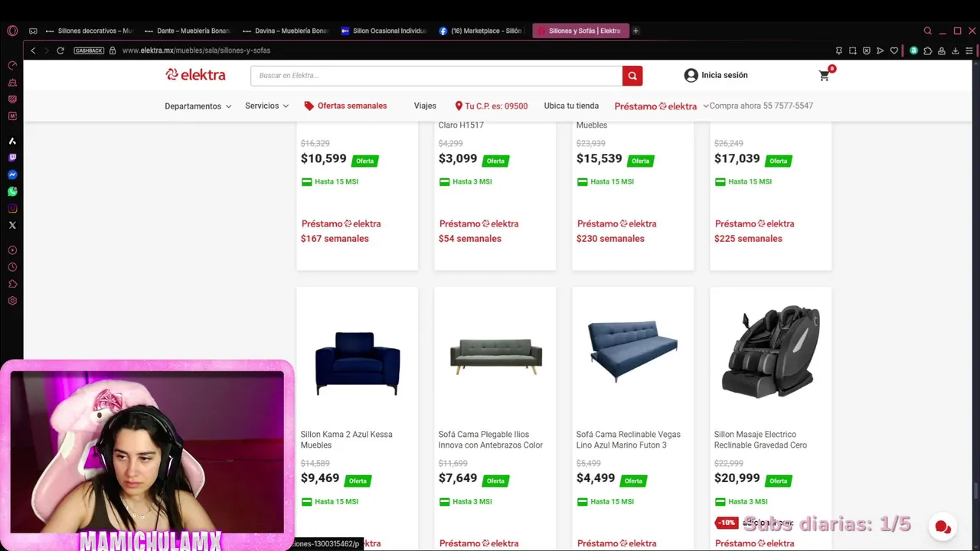Click the red search button on Elektra
This screenshot has height=551, width=980.
(632, 75)
